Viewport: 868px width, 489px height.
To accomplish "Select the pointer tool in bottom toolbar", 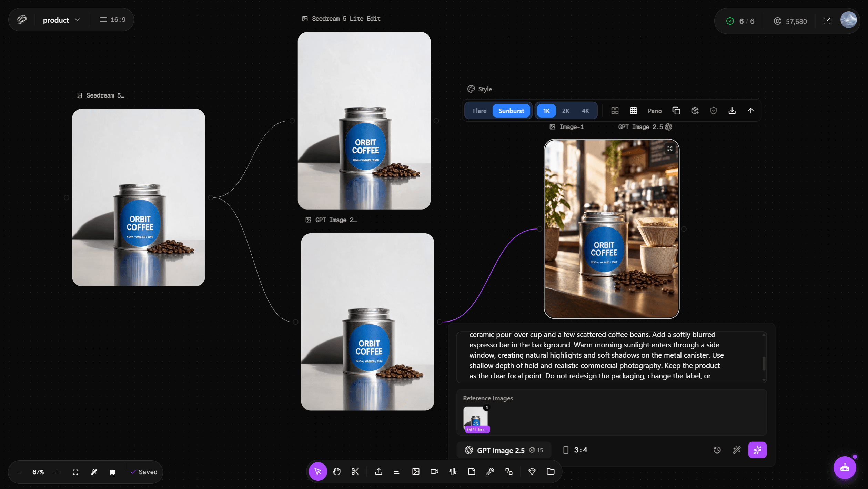I will click(x=317, y=471).
